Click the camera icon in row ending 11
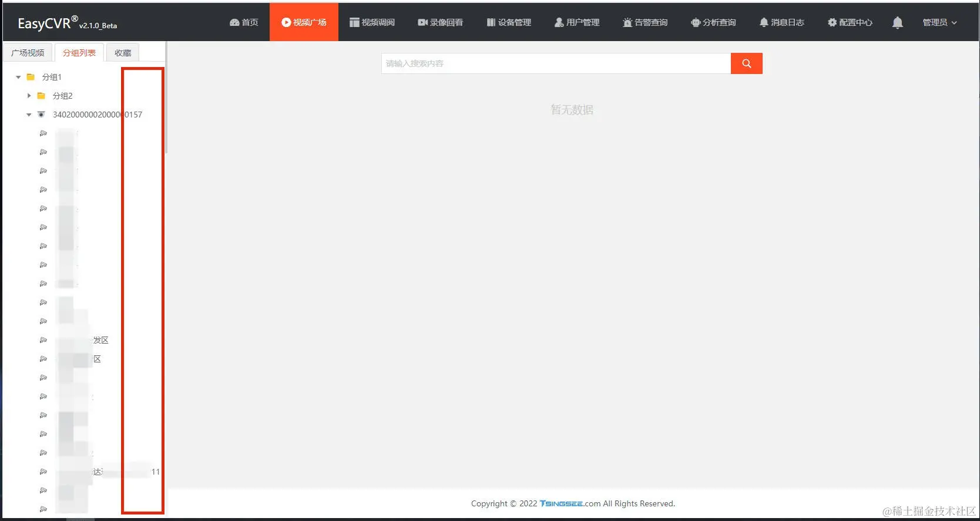 pos(43,472)
